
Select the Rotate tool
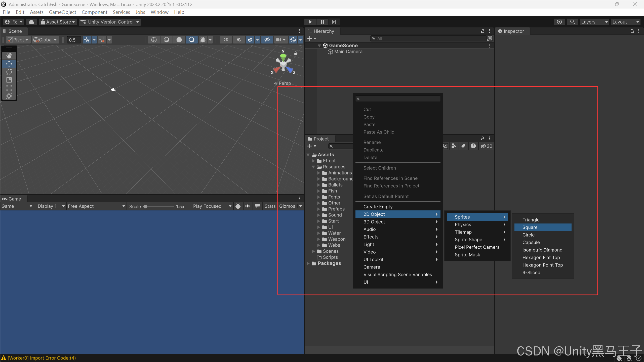coord(9,72)
